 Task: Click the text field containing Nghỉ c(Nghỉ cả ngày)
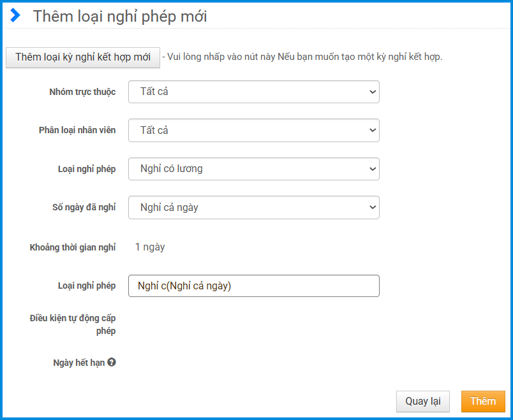pos(253,286)
